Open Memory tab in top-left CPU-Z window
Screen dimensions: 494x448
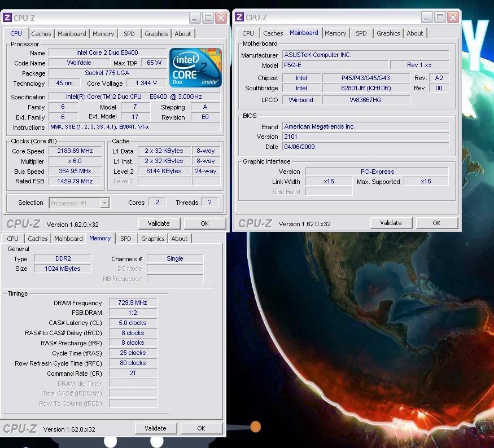click(103, 34)
